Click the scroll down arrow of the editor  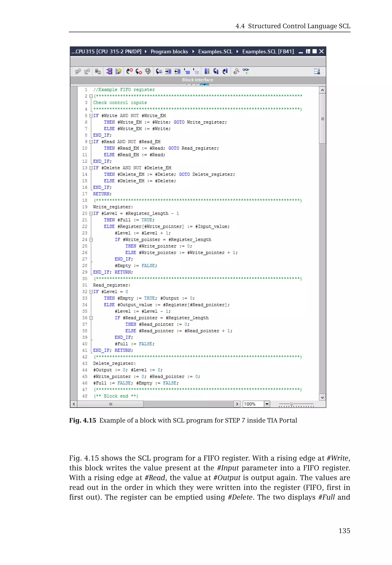[x=323, y=397]
